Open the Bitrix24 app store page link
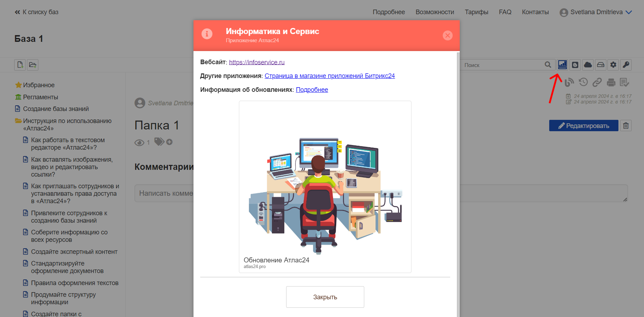 pos(329,76)
